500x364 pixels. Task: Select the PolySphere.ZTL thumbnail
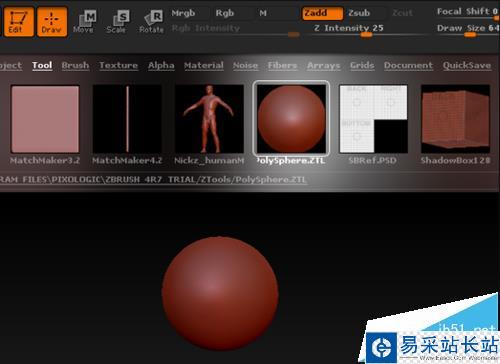pyautogui.click(x=291, y=119)
